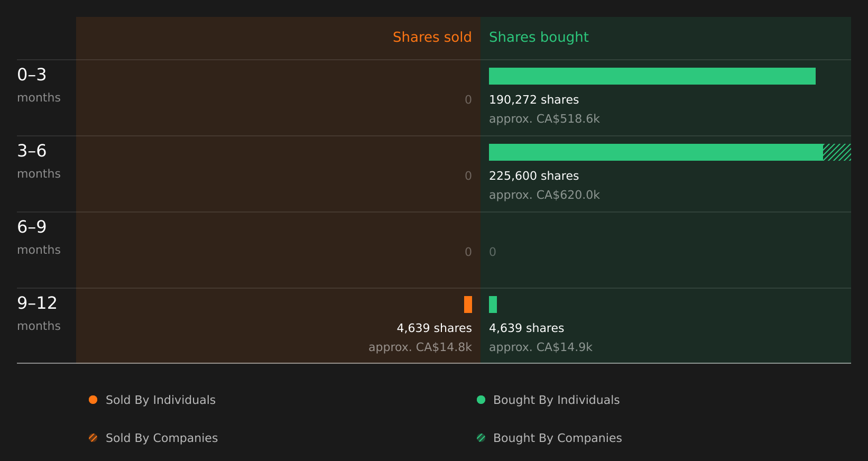Click the sold zero in 0–3 months row
Screen dimensions: 868x461
(468, 100)
